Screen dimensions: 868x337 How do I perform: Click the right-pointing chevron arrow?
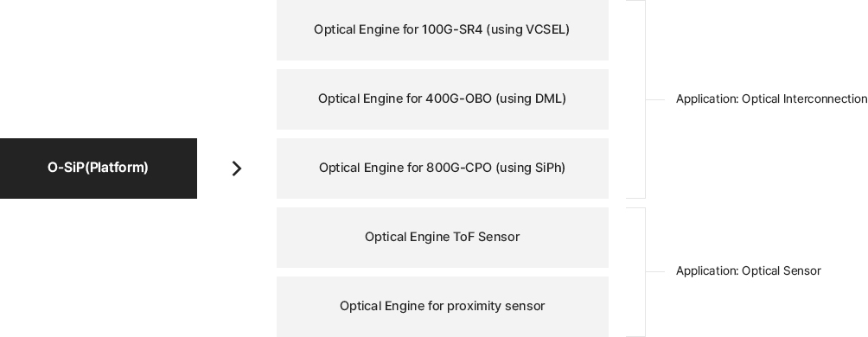[x=236, y=168]
